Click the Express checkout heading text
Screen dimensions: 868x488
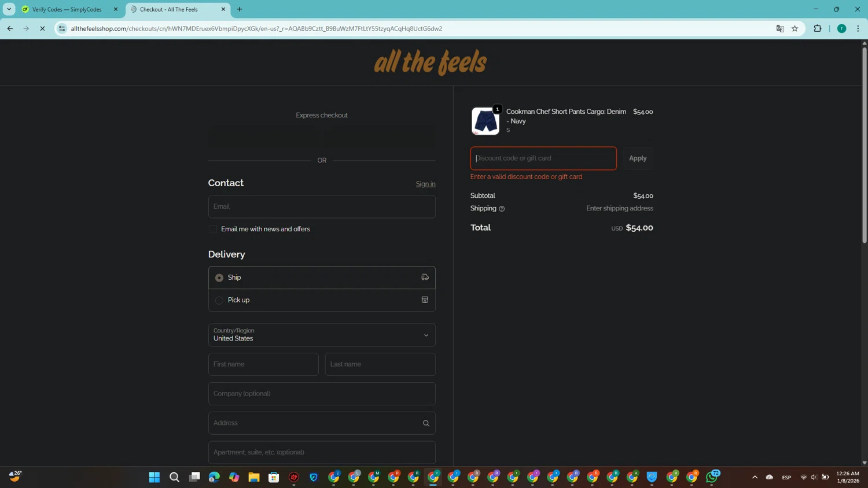click(x=322, y=116)
